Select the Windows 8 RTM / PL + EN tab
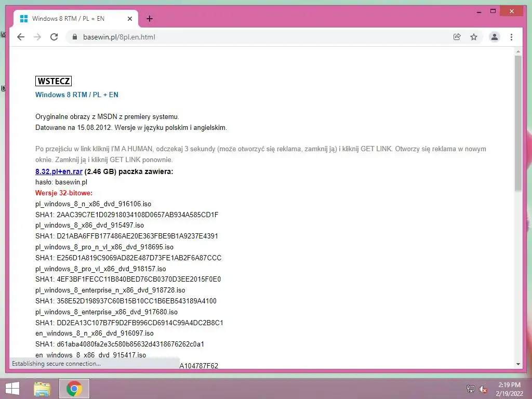Viewport: 532px width, 399px height. (x=75, y=19)
